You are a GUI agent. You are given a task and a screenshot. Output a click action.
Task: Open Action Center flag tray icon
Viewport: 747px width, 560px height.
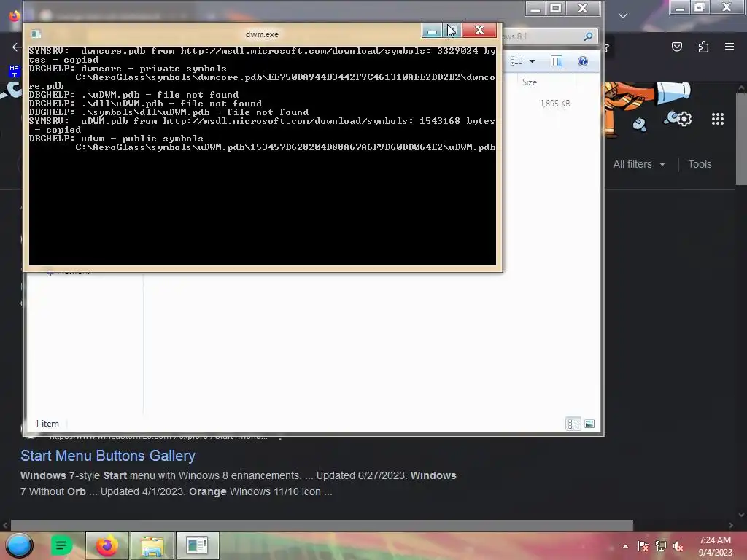pyautogui.click(x=643, y=546)
